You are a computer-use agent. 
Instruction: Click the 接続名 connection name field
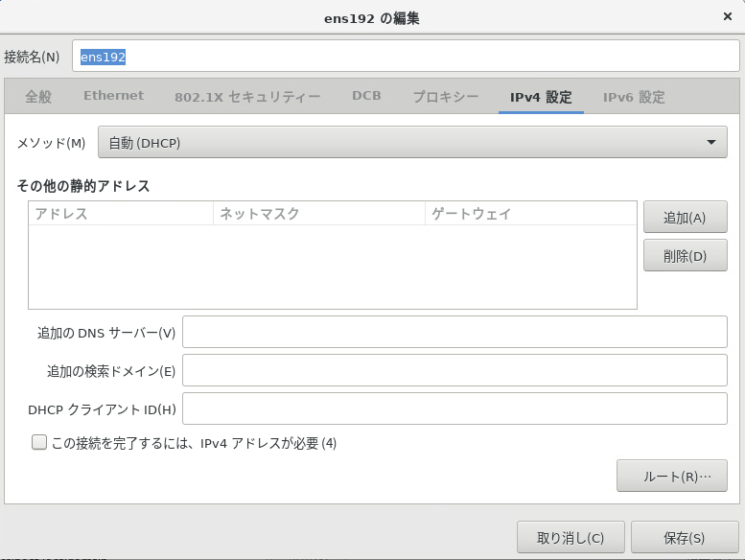406,56
